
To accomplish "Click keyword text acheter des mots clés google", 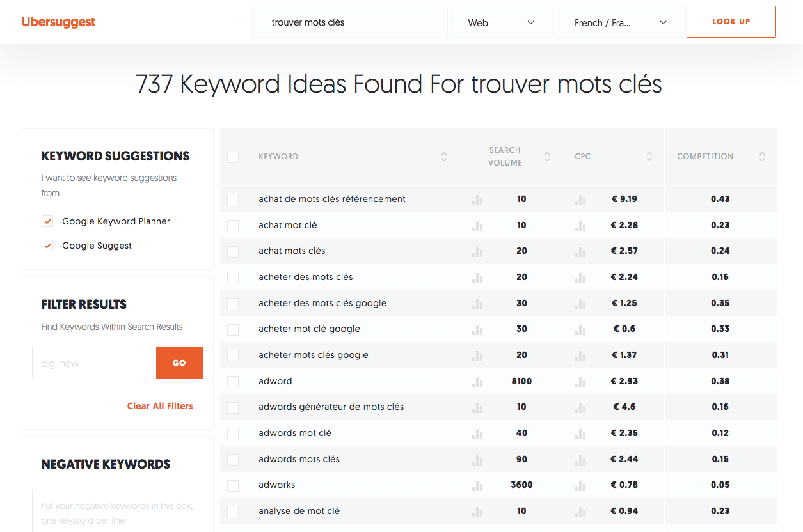I will pyautogui.click(x=322, y=303).
